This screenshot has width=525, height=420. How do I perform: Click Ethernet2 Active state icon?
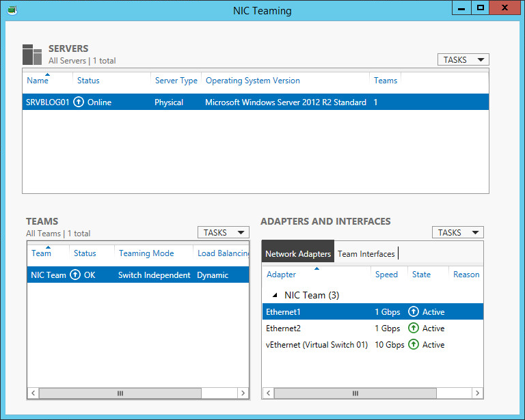(x=413, y=328)
